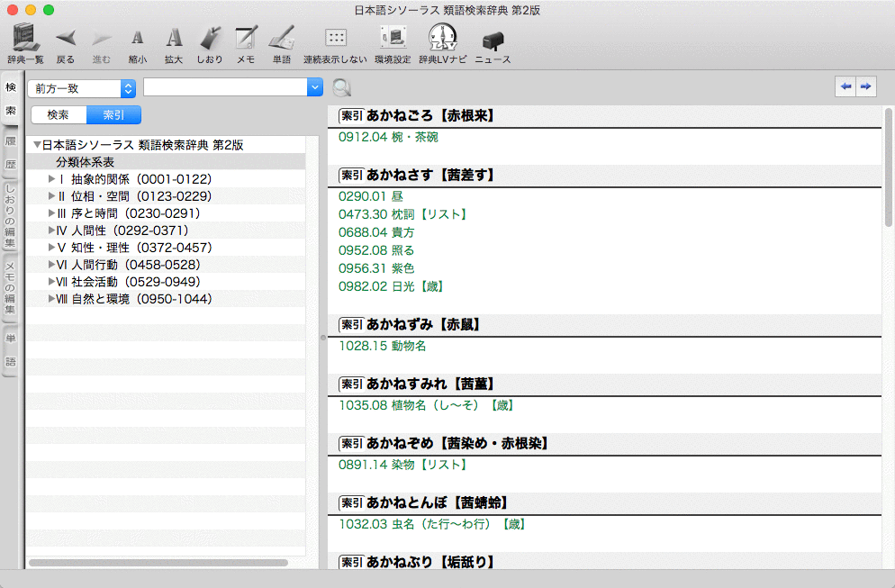Open the search field history dropdown arrow
Image resolution: width=895 pixels, height=588 pixels.
click(x=315, y=87)
